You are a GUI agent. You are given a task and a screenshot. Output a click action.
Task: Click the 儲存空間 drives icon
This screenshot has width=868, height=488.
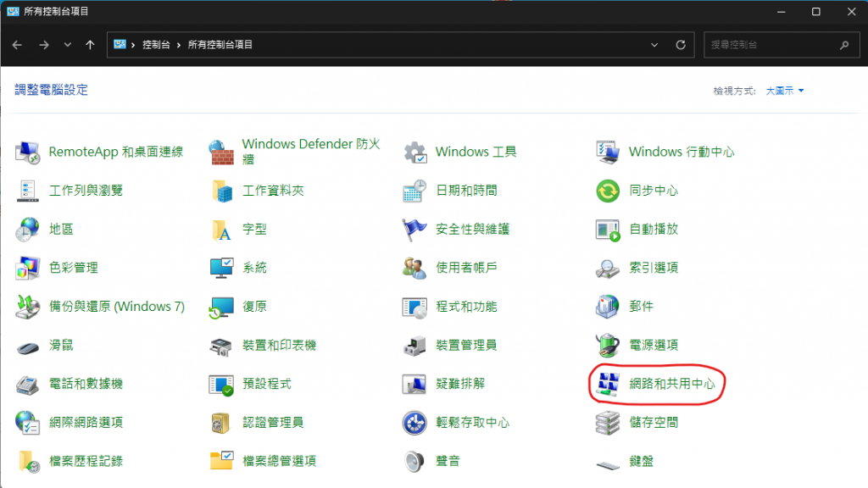tap(608, 424)
